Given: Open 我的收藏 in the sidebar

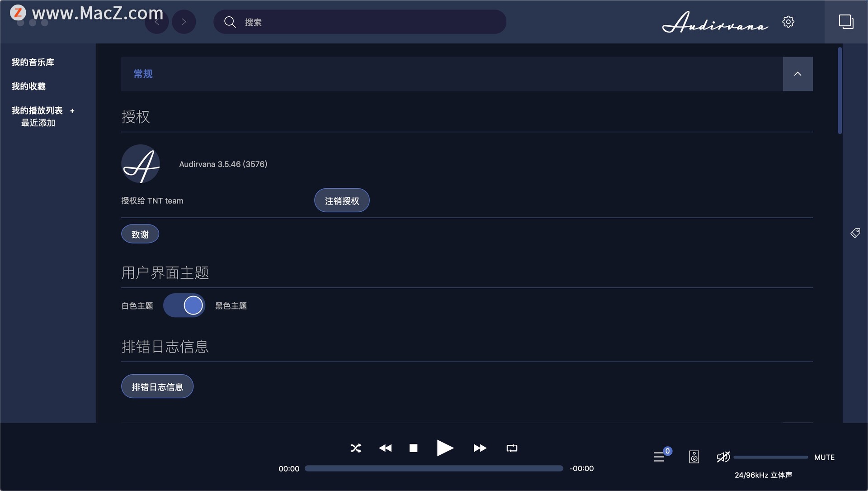Looking at the screenshot, I should pyautogui.click(x=28, y=86).
